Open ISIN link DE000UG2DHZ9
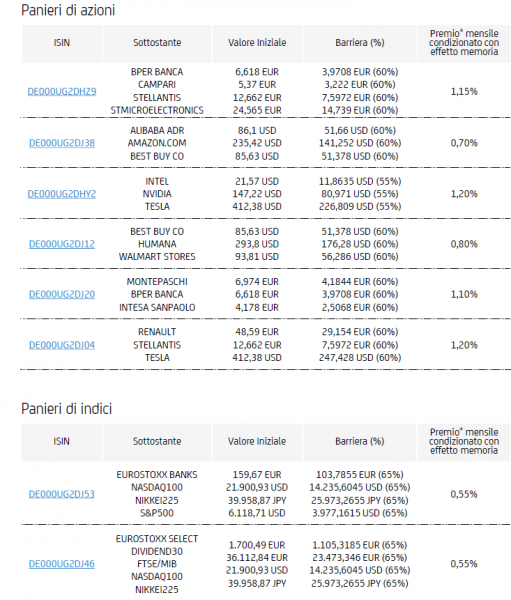The width and height of the screenshot is (511, 600). (x=62, y=91)
